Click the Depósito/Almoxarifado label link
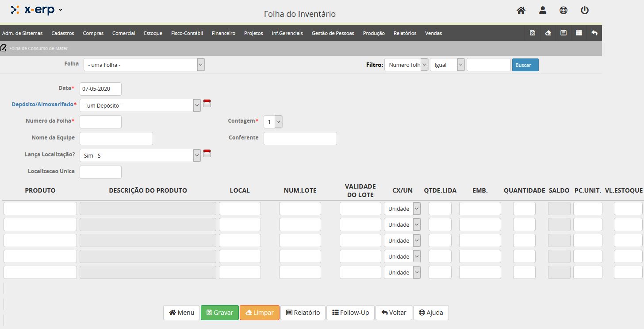 coord(43,105)
